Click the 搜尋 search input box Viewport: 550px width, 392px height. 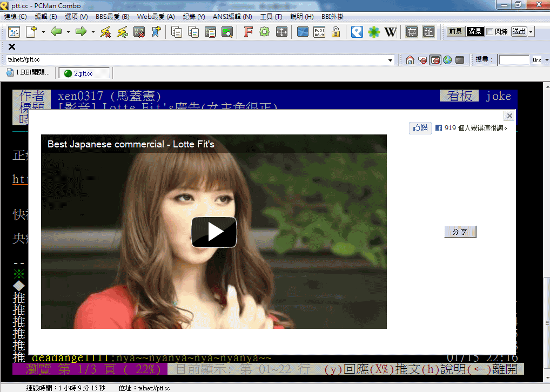tap(513, 60)
